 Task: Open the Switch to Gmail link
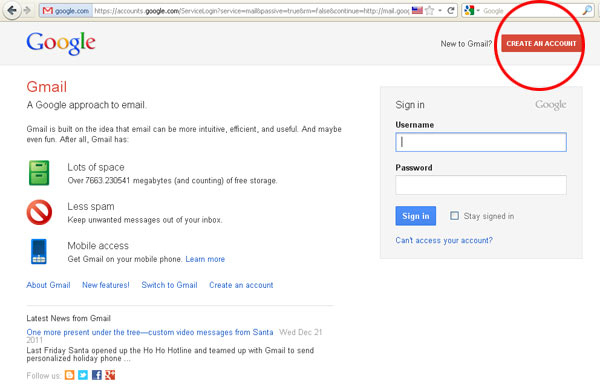[169, 285]
